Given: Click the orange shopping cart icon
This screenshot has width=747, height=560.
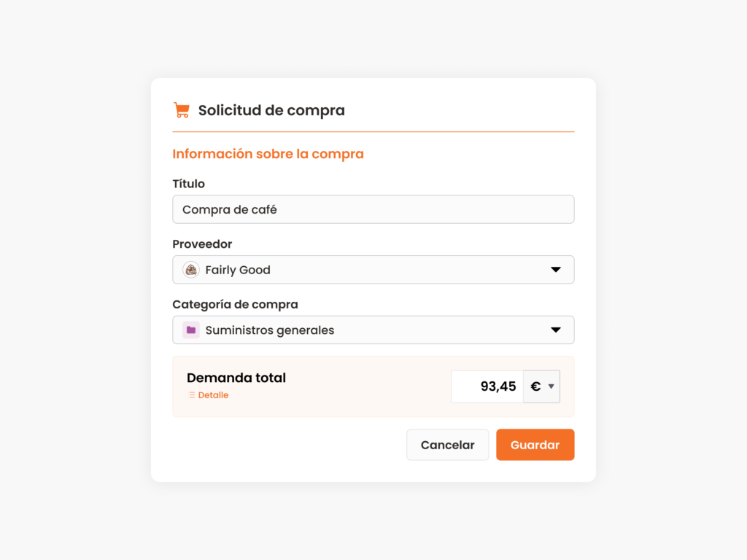Looking at the screenshot, I should tap(182, 110).
